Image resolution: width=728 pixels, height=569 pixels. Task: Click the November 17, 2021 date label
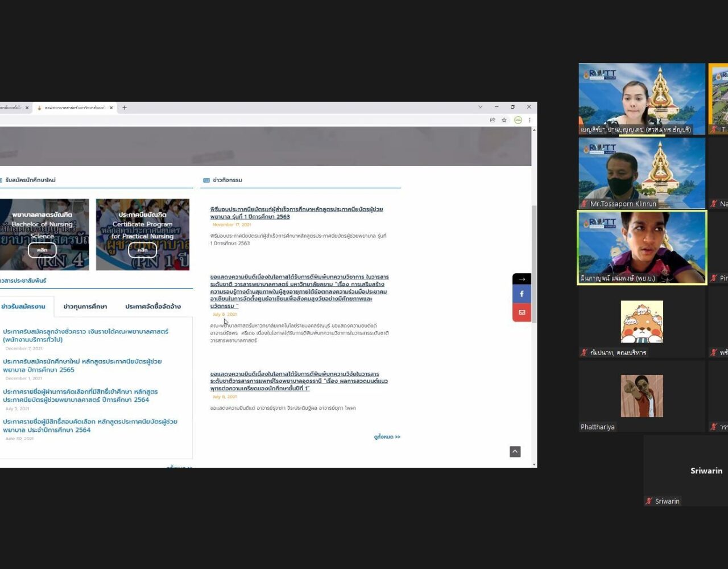point(231,225)
